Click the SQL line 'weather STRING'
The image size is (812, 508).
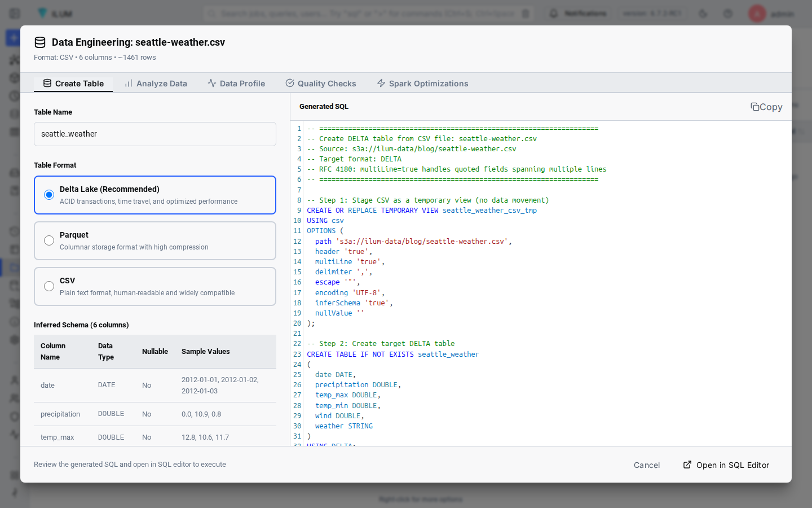(x=344, y=426)
